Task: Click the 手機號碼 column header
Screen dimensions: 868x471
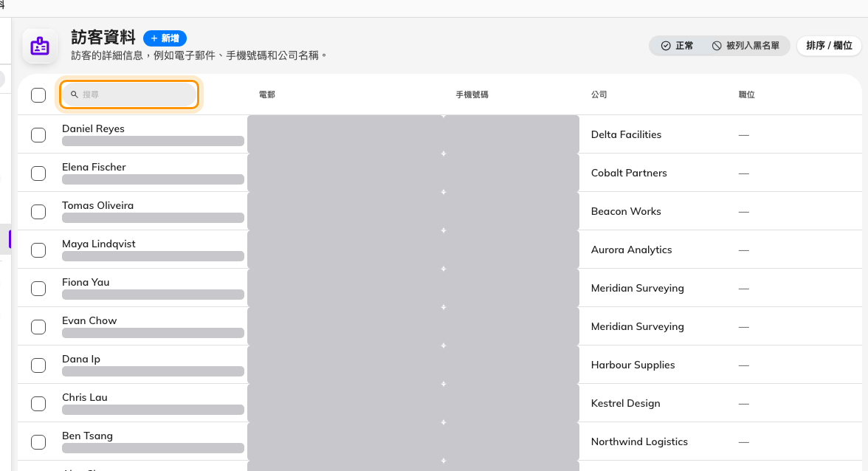Action: [x=472, y=94]
